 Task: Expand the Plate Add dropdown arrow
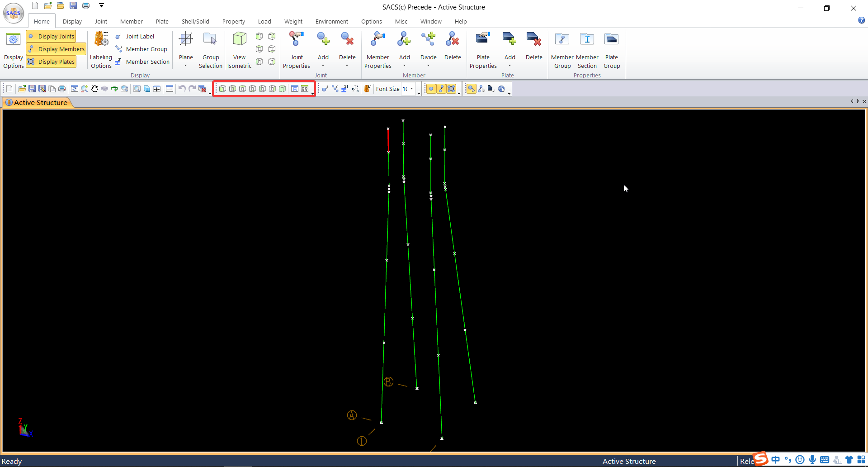point(509,66)
